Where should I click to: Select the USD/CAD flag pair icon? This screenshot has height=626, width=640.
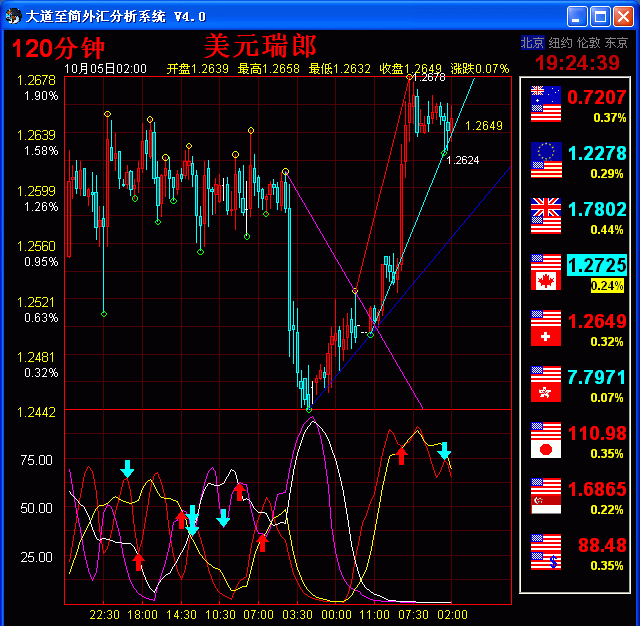pyautogui.click(x=546, y=272)
